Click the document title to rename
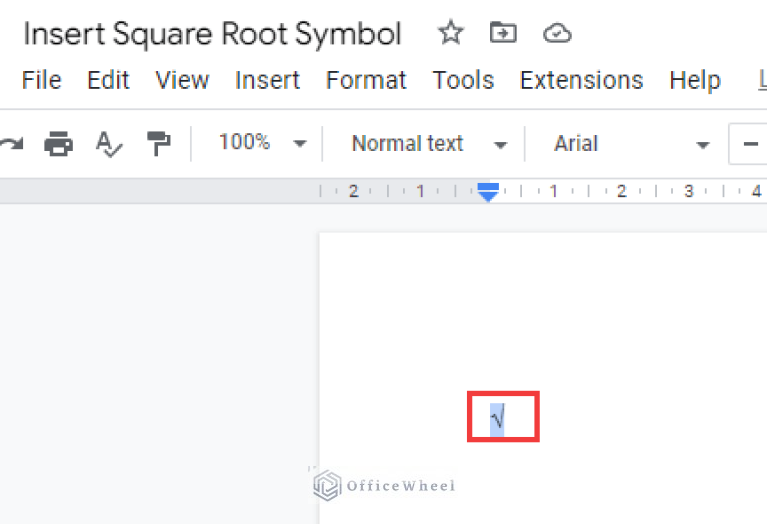767x524 pixels. tap(212, 34)
